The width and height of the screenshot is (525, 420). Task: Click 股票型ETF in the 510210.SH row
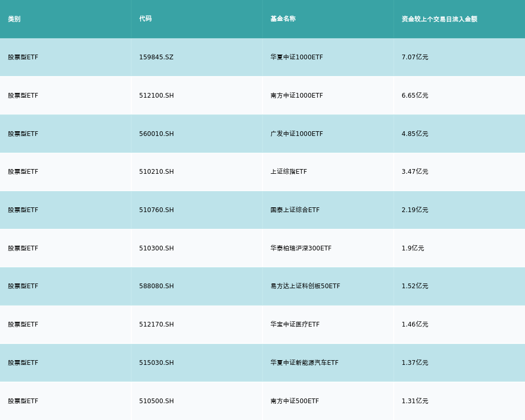pos(23,172)
